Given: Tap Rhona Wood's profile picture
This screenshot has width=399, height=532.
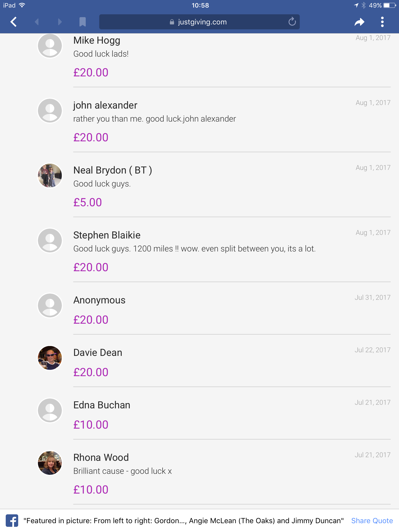Looking at the screenshot, I should click(50, 463).
